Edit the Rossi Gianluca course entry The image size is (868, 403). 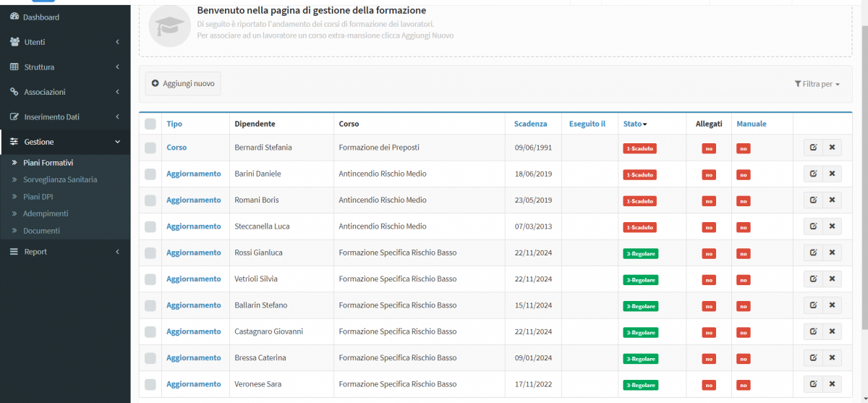[813, 253]
